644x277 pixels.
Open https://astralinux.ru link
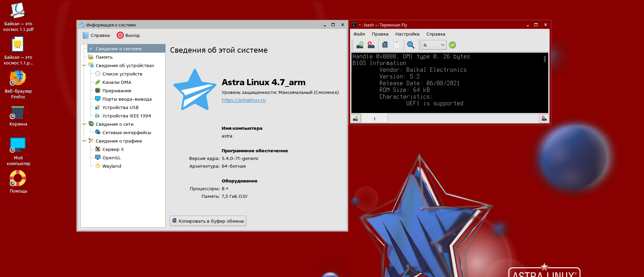point(244,100)
